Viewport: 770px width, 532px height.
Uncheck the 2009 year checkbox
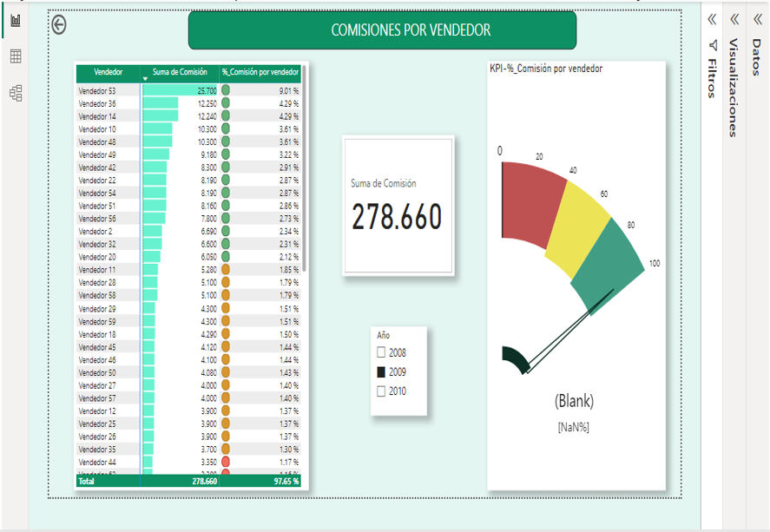(381, 372)
